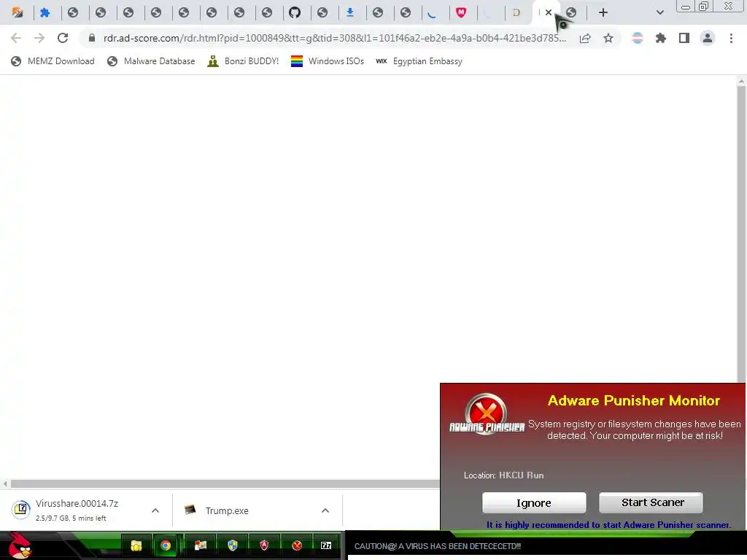Open the Adware Punisher red X taskbar icon

coord(297,545)
